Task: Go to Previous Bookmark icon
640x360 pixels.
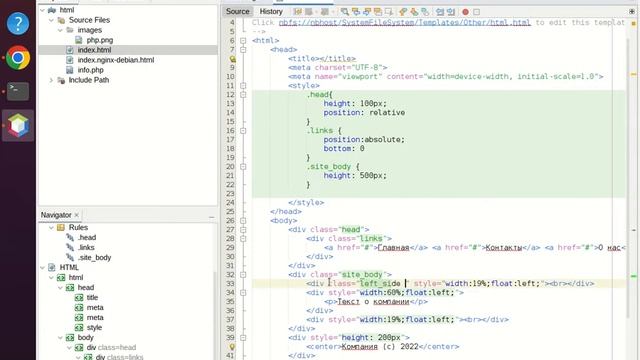Action: tap(403, 12)
